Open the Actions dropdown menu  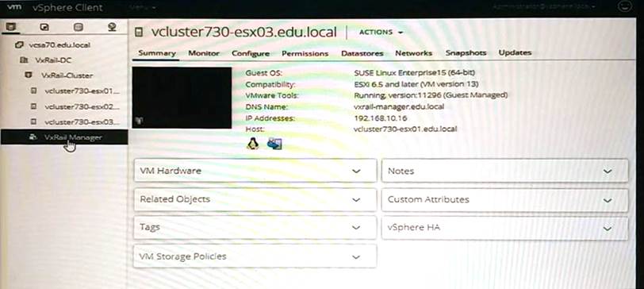click(x=381, y=32)
